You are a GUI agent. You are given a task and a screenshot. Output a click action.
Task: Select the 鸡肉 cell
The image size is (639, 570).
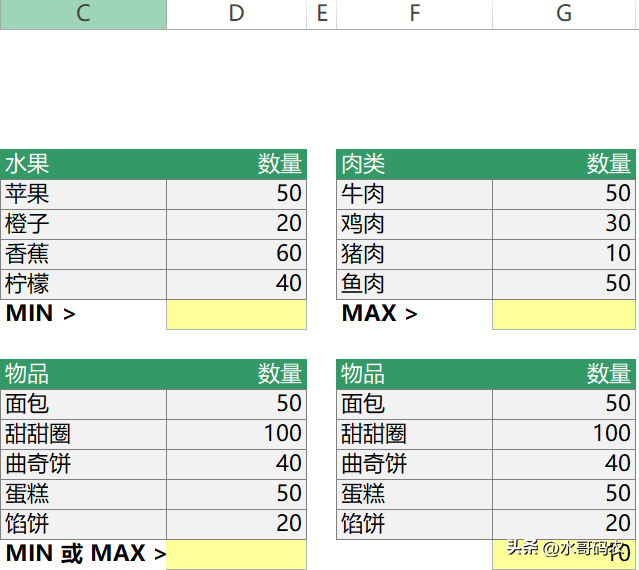[414, 224]
